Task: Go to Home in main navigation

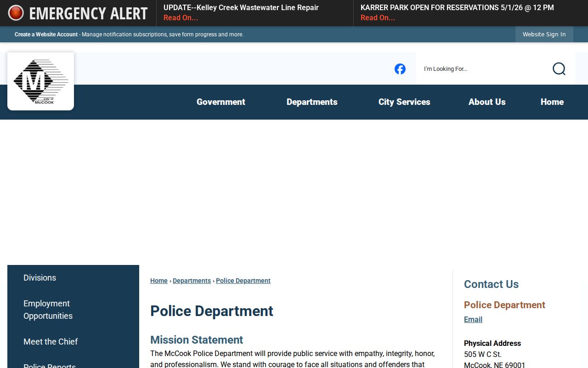Action: click(552, 102)
